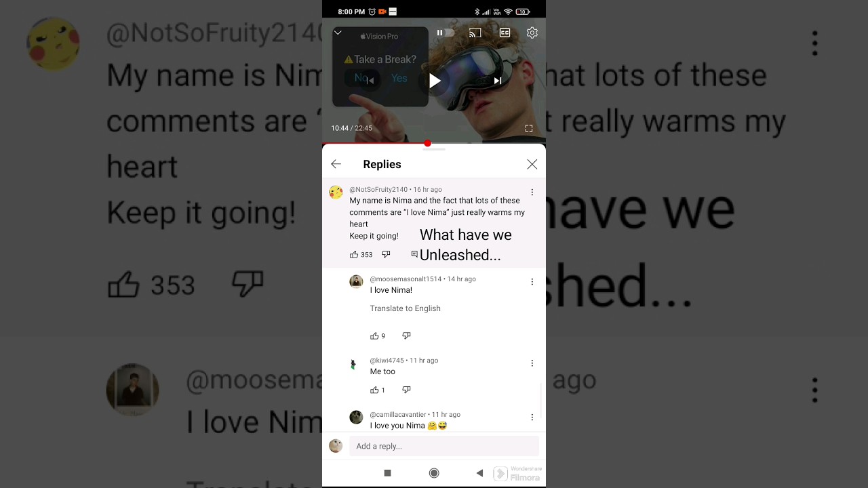Like the comment by NotSoFruity2140

(x=354, y=255)
